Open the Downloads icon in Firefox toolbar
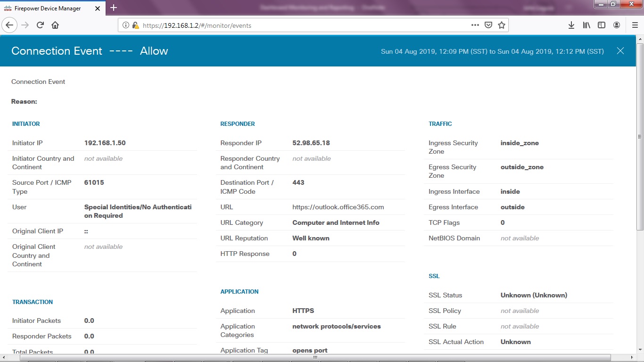The height and width of the screenshot is (362, 644). click(x=571, y=25)
